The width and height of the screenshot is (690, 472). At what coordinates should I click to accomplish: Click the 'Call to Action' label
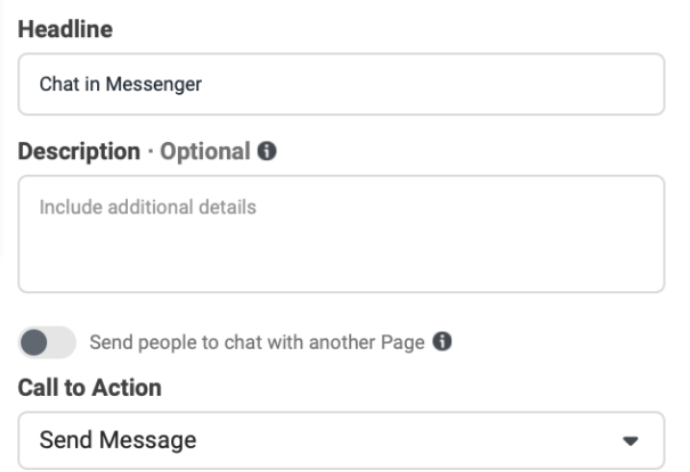[90, 388]
